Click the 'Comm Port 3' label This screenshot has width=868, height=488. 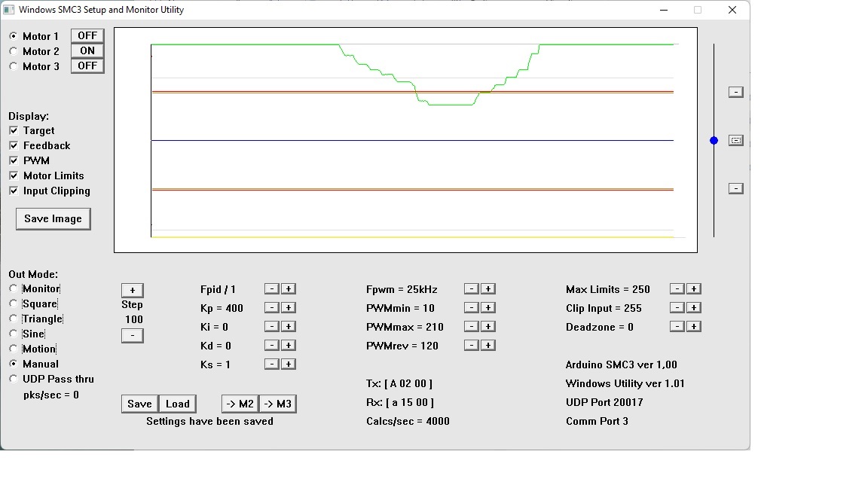(597, 421)
